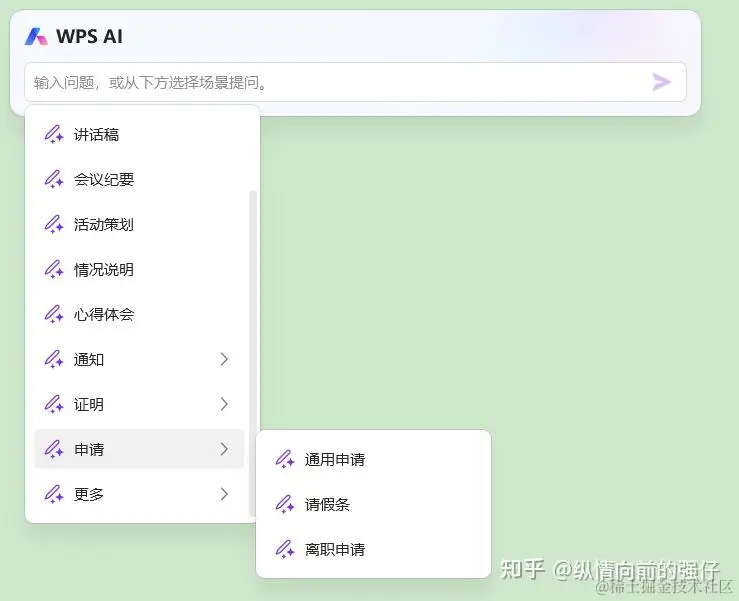Expand the 申请 submenu chevron
The height and width of the screenshot is (601, 739).
pyautogui.click(x=224, y=449)
